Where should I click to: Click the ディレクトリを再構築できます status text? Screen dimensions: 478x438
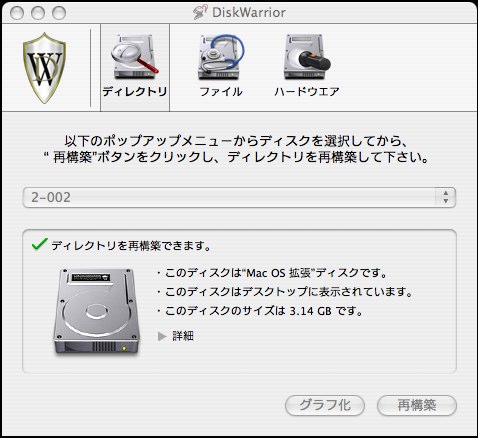(131, 246)
